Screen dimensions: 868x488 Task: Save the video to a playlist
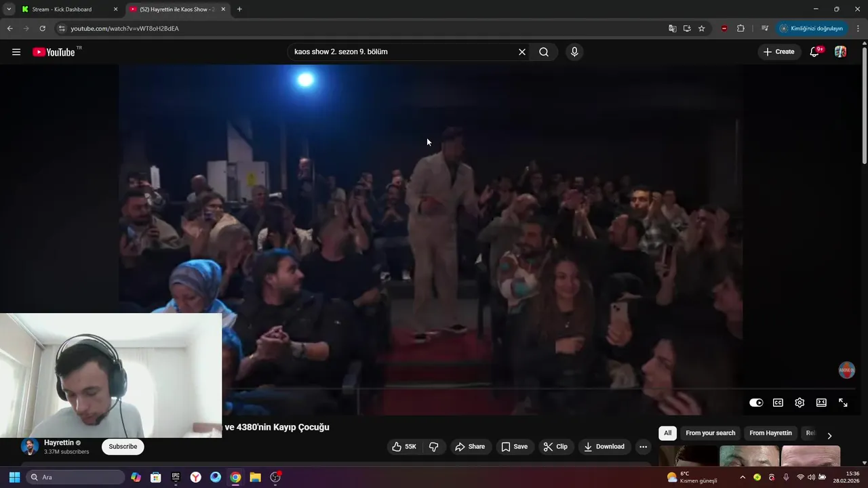[514, 447]
